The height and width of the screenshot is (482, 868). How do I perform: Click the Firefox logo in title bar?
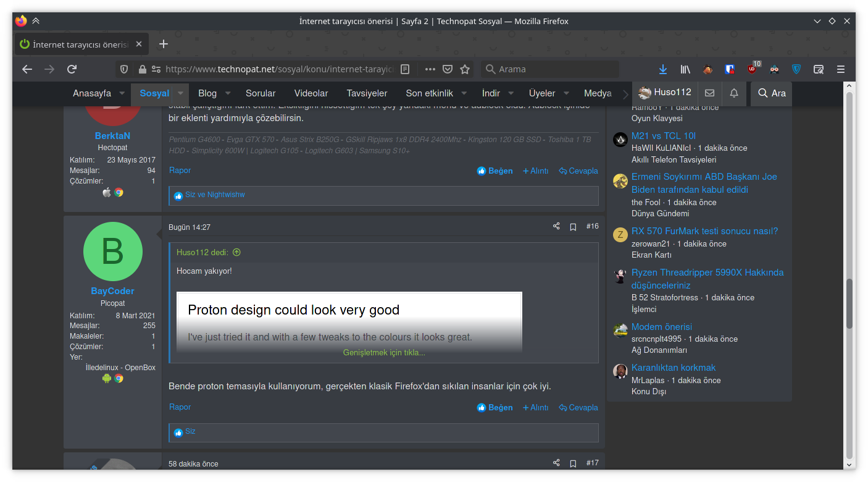21,21
